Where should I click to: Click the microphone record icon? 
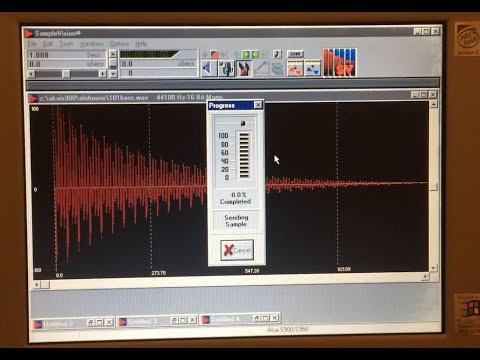pyautogui.click(x=226, y=68)
